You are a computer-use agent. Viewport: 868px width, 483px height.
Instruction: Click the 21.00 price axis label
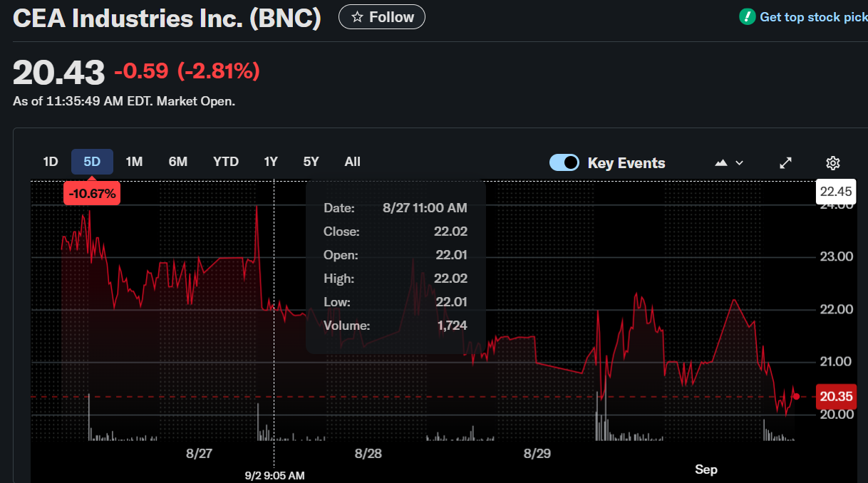click(836, 362)
